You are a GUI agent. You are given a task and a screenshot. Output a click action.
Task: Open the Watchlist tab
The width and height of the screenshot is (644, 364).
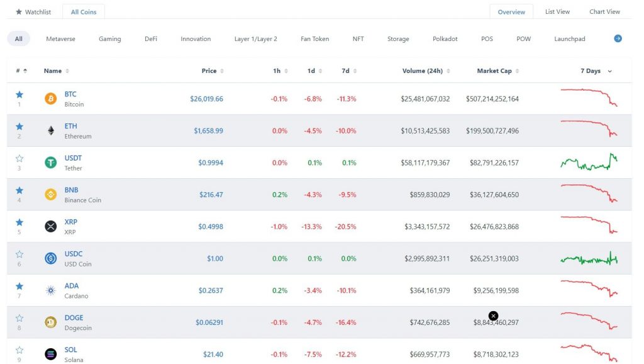click(x=33, y=12)
